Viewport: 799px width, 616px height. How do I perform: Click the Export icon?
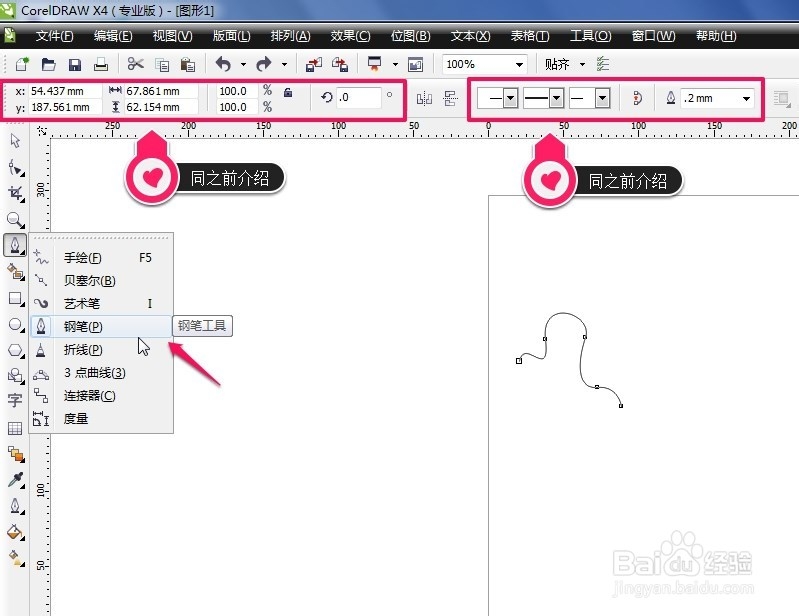coord(339,64)
